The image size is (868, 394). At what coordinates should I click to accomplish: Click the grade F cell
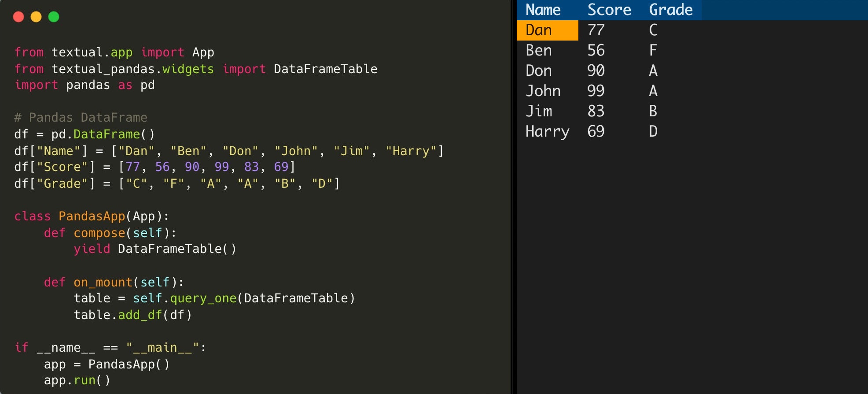[x=653, y=50]
